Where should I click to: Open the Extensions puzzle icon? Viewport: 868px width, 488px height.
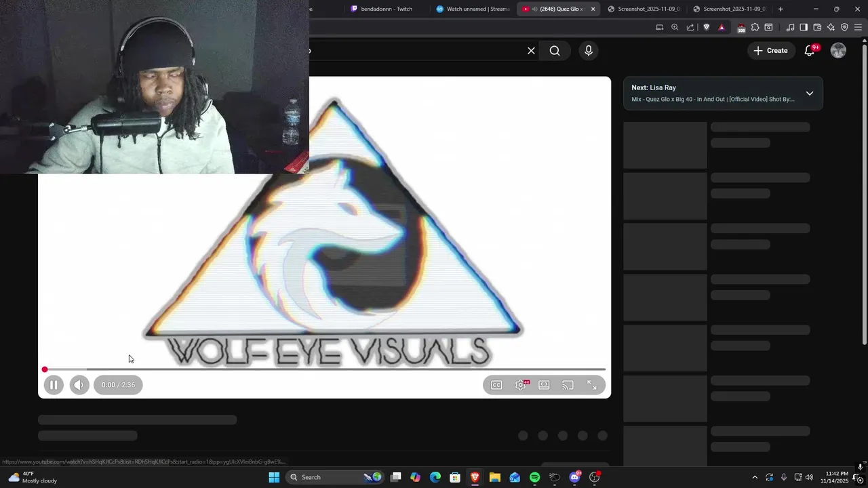tap(755, 27)
